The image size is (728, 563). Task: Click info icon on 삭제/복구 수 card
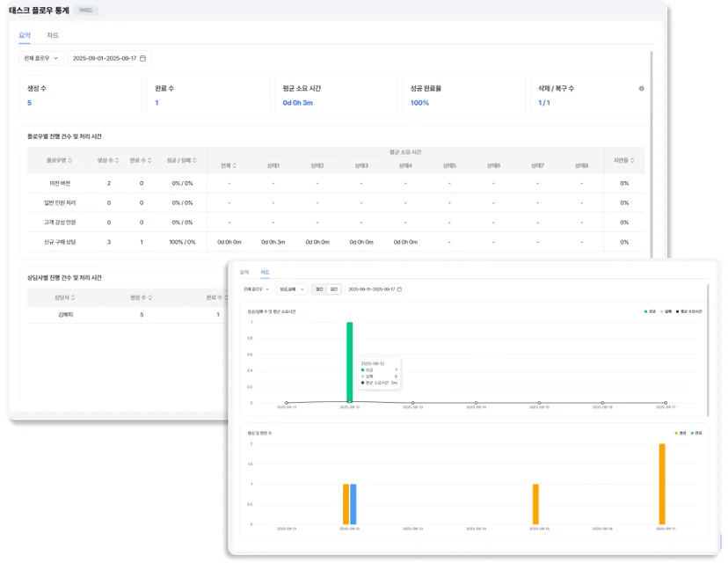pyautogui.click(x=641, y=88)
